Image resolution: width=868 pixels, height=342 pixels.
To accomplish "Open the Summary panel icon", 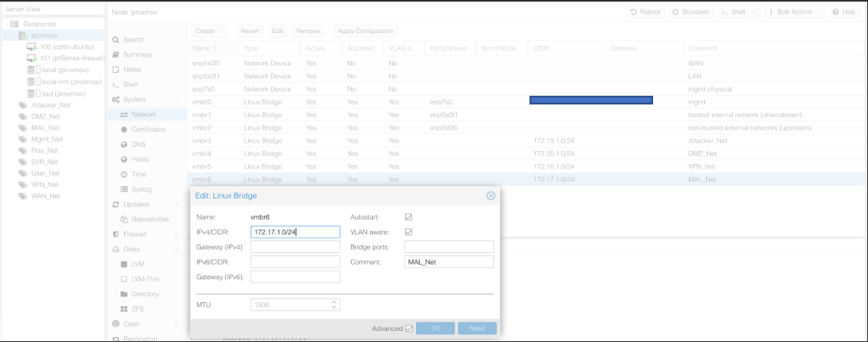I will 116,54.
